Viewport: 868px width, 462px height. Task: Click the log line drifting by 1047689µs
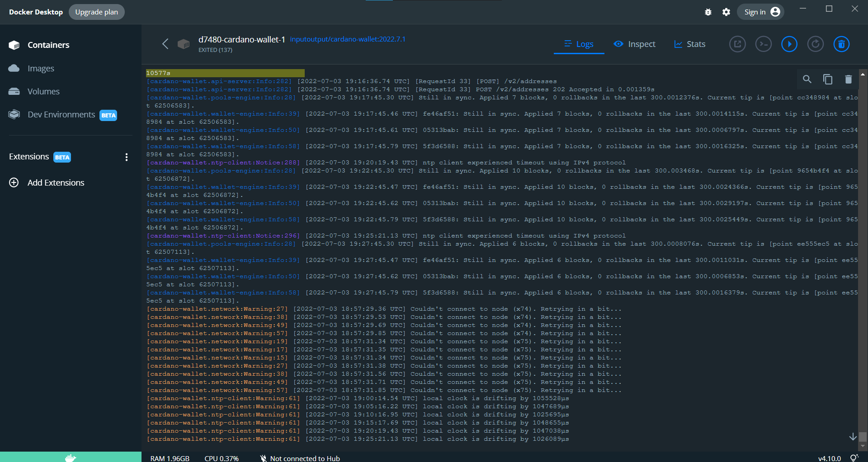358,406
